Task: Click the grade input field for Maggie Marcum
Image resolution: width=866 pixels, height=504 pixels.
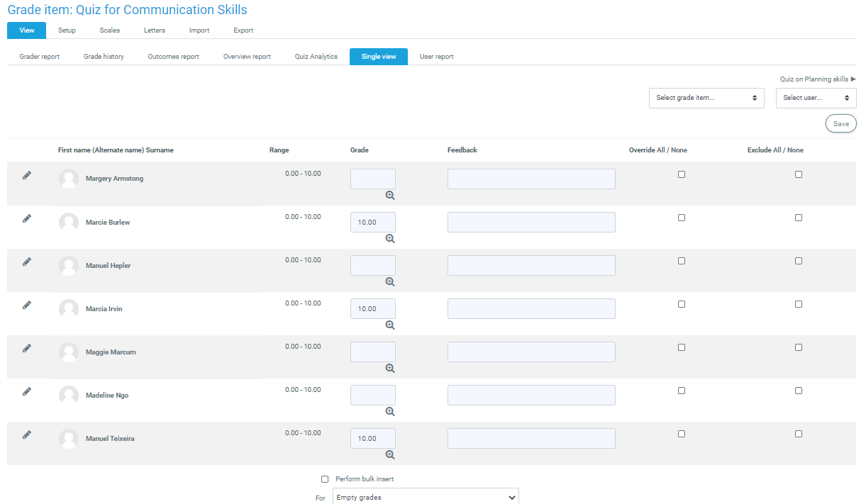Action: (373, 352)
